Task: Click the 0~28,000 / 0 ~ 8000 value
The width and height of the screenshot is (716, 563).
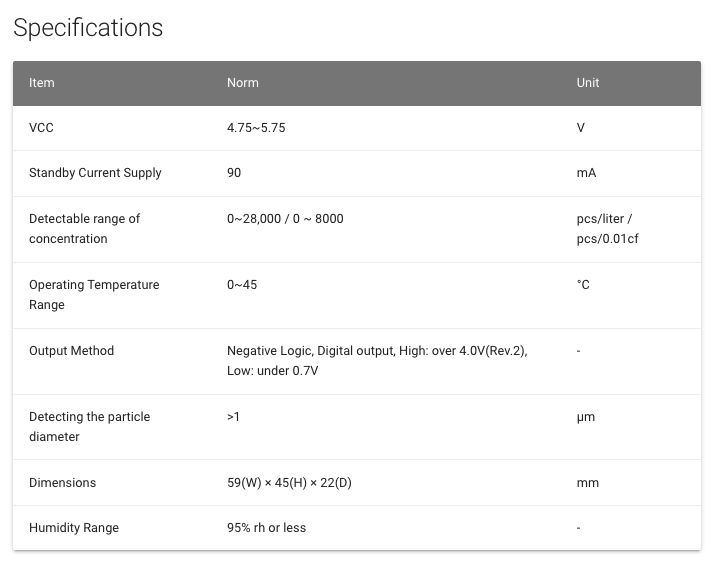Action: pyautogui.click(x=285, y=219)
